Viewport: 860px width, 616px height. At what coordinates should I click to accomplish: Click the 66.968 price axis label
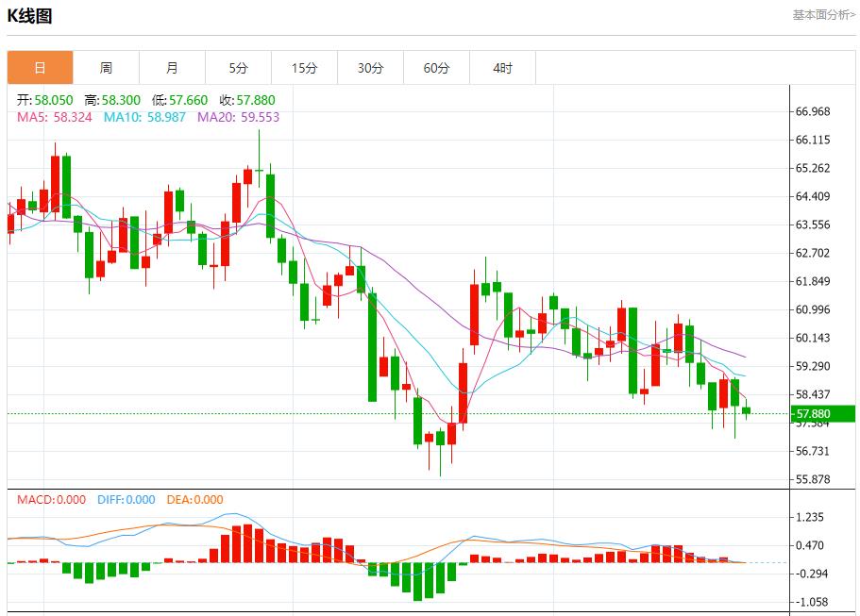(x=813, y=111)
